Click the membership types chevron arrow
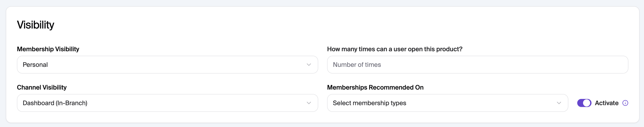Screen dimensions: 644x127 pos(559,103)
